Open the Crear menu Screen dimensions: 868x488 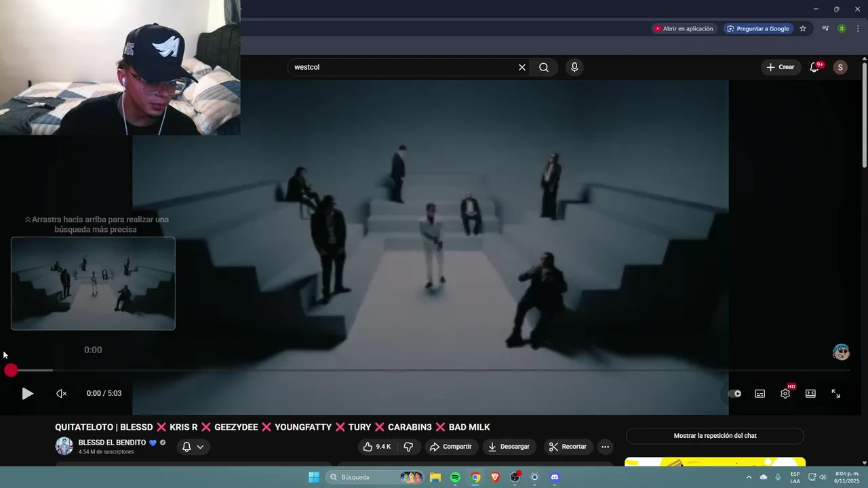click(780, 67)
